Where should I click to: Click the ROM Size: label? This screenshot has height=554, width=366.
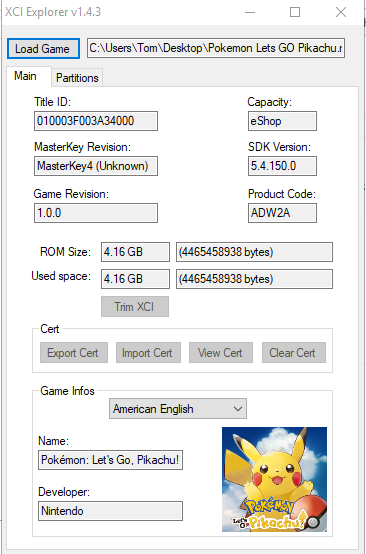(65, 252)
